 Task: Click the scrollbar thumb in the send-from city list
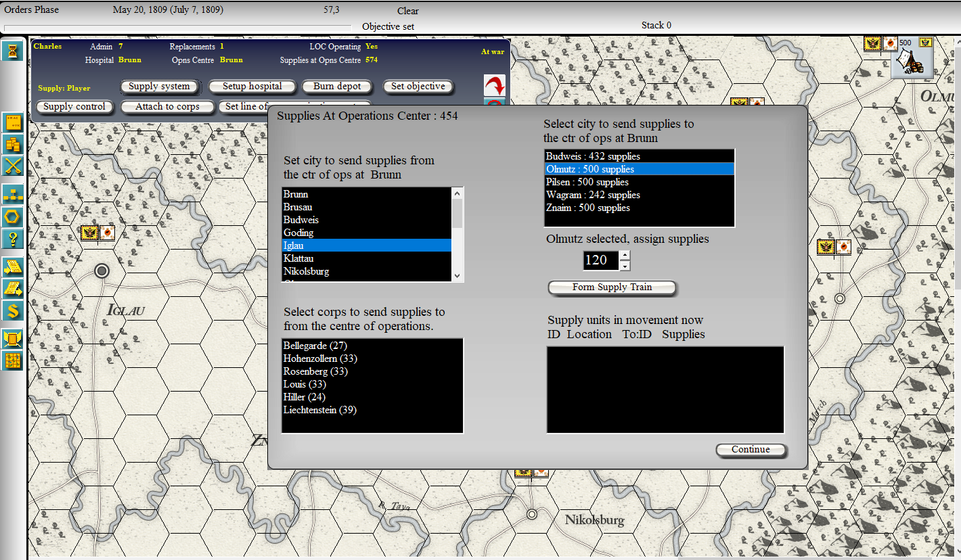click(457, 213)
